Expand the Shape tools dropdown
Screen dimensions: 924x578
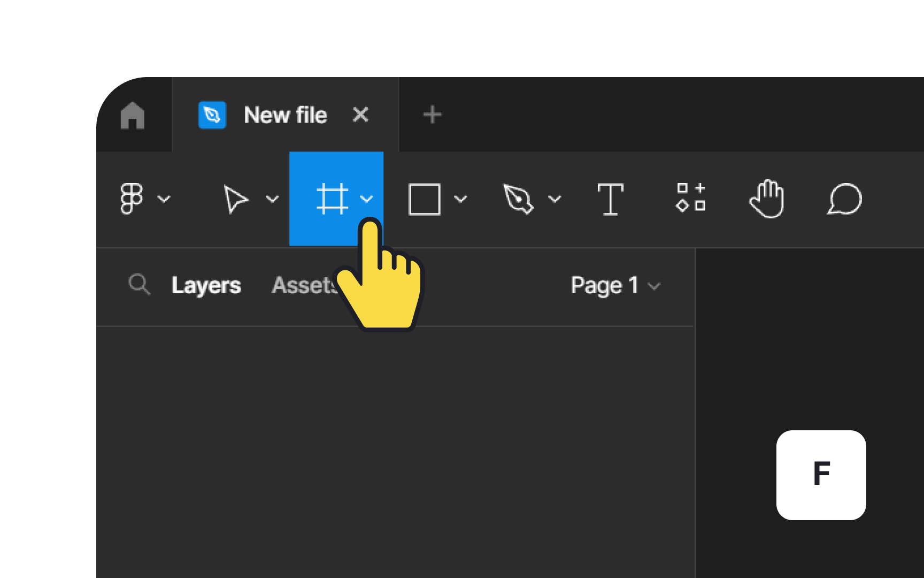[x=461, y=200]
